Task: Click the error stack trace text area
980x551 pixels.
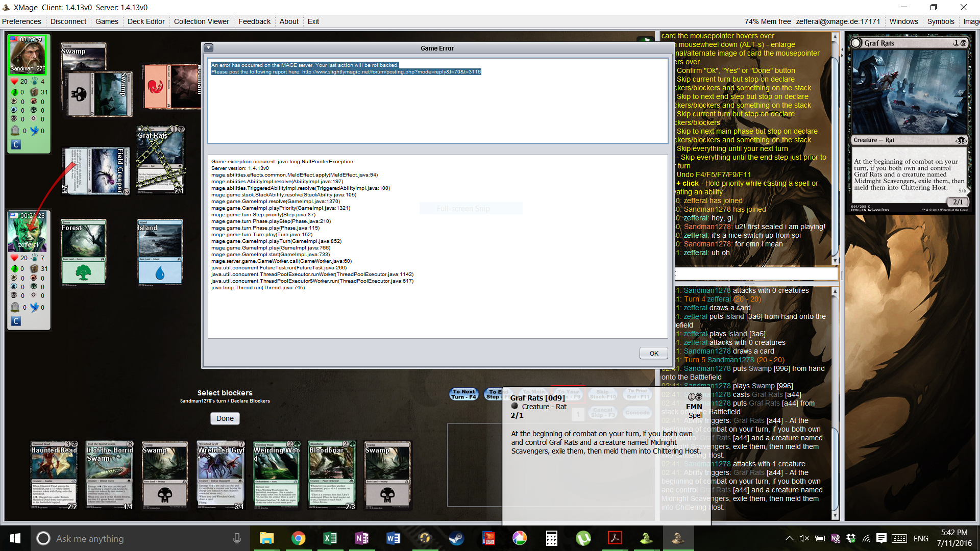Action: point(438,246)
